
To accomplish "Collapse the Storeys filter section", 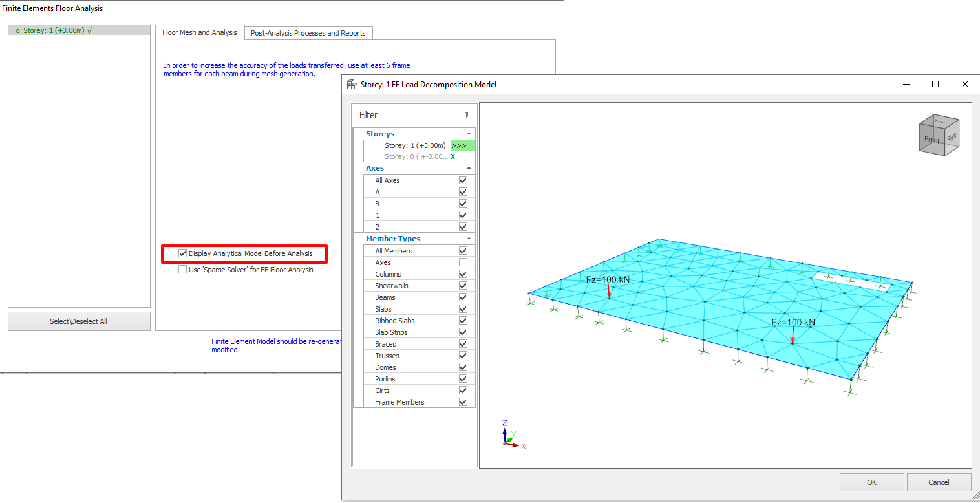I will 469,134.
